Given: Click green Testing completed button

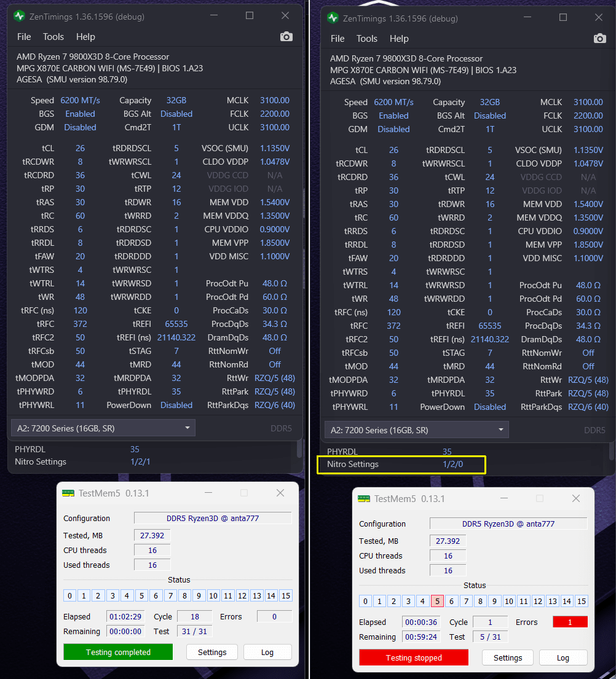Looking at the screenshot, I should [x=118, y=652].
